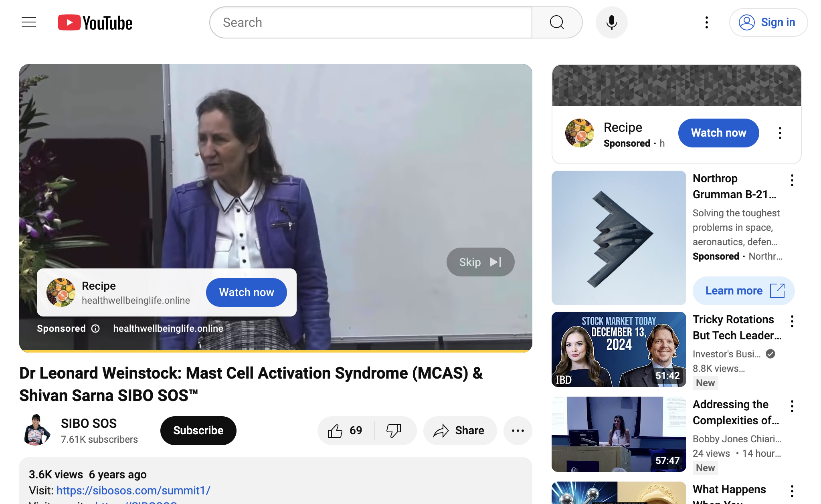Open more actions ellipsis below video
This screenshot has width=821, height=504.
(518, 431)
